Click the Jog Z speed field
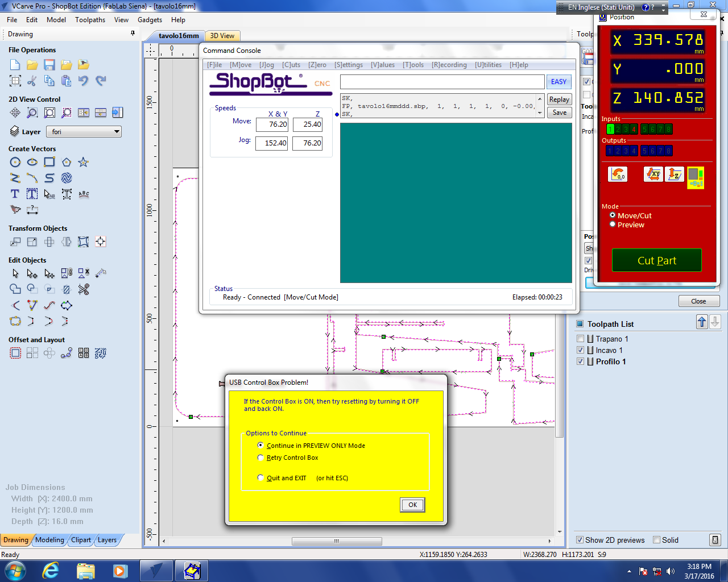This screenshot has width=728, height=582. [x=307, y=143]
